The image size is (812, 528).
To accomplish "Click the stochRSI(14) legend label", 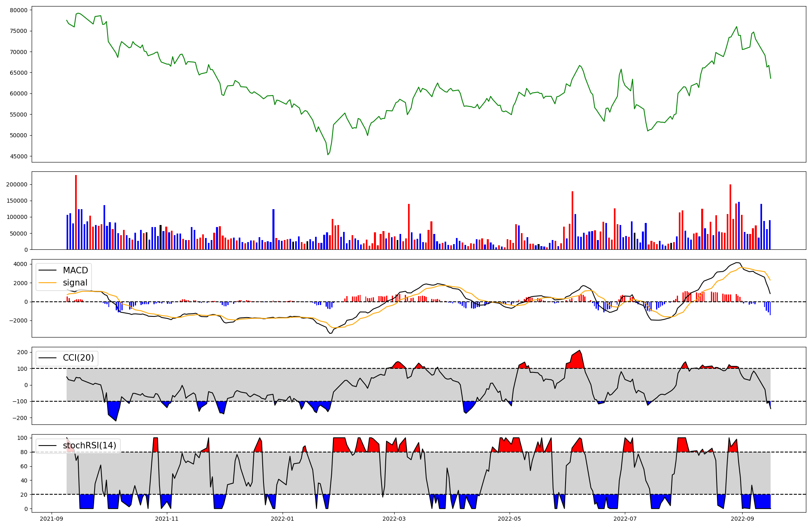I will point(89,446).
